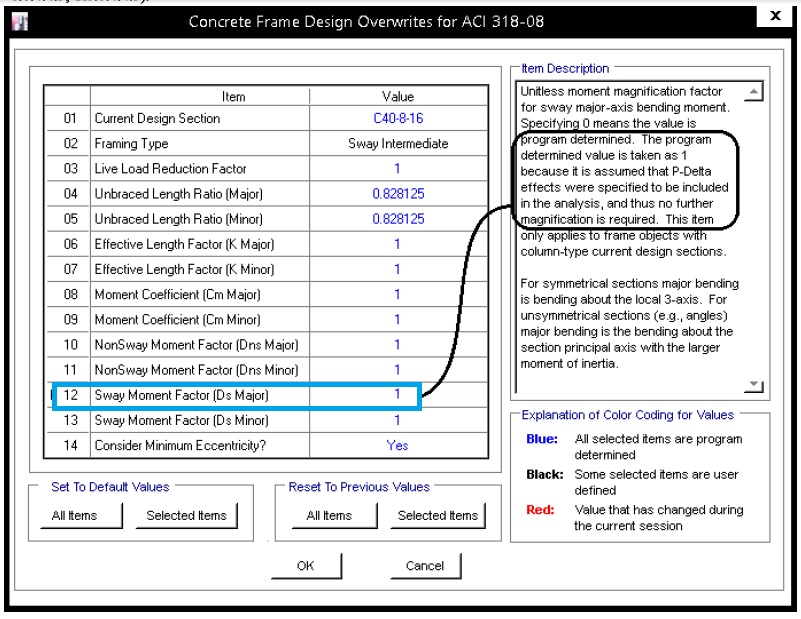Click the application icon in title bar
Image resolution: width=801 pixels, height=619 pixels.
click(20, 22)
